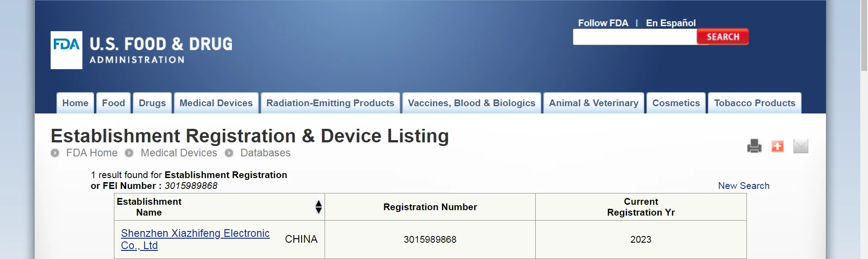Click the site search text field
Viewport: 868px width, 259px height.
[x=635, y=37]
